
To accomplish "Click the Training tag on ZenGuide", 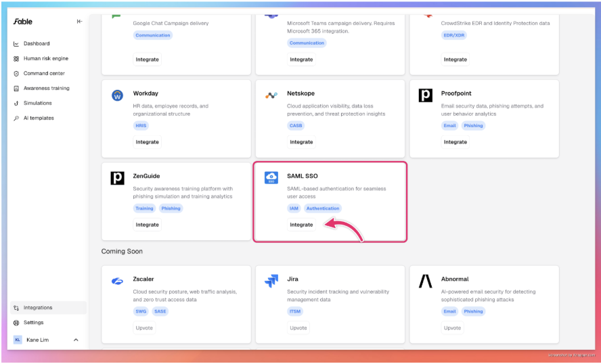I will (145, 208).
